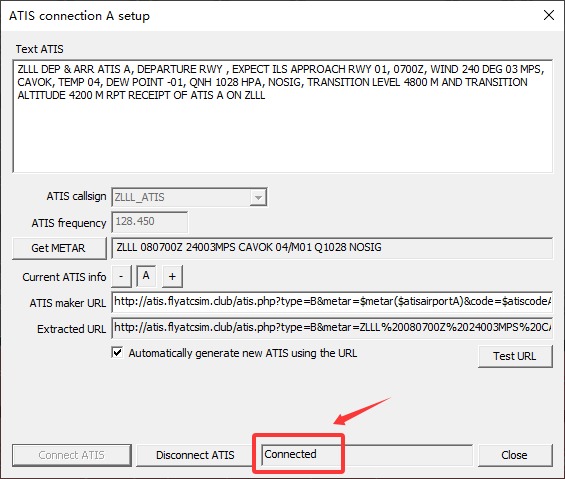Click the disabled Connect ATIS button
Screen dimensions: 565x479
tap(72, 455)
